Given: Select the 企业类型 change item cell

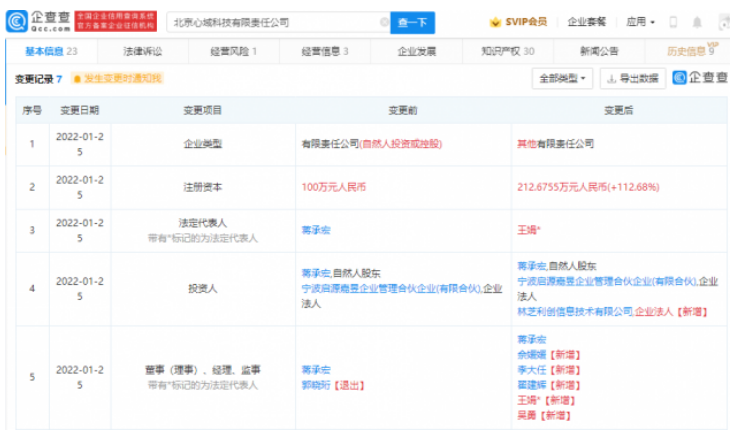Looking at the screenshot, I should (203, 144).
